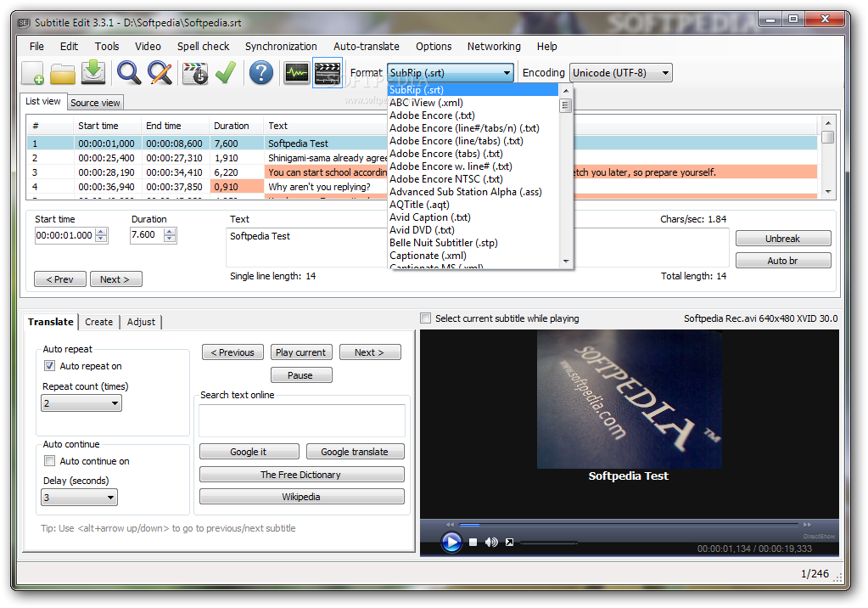The width and height of the screenshot is (868, 608).
Task: Open the File menu
Action: [x=36, y=47]
